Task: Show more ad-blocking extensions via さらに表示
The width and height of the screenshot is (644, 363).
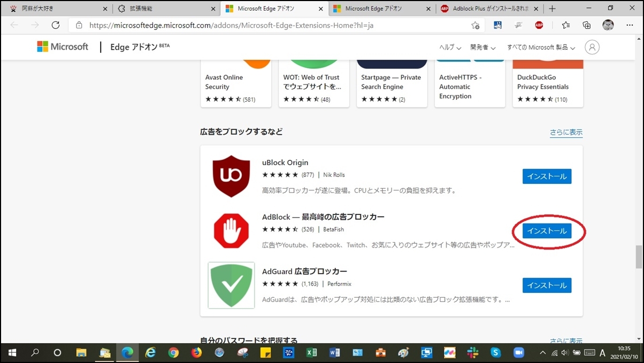Action: 566,133
